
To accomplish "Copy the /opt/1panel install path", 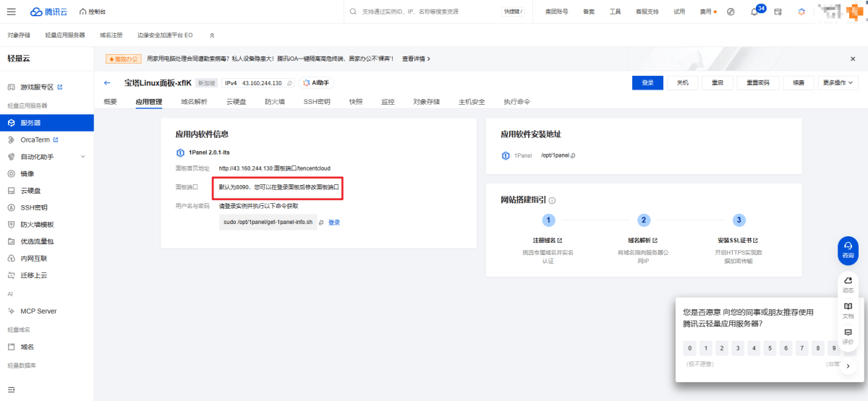I will tap(574, 155).
